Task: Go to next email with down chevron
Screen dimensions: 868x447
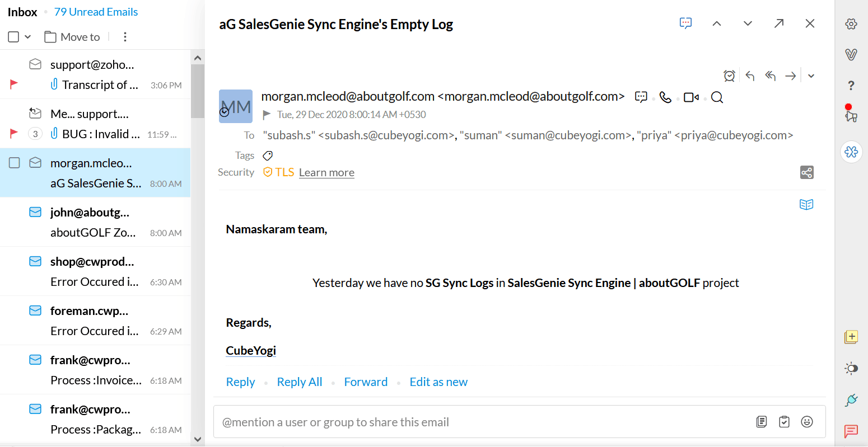Action: pyautogui.click(x=748, y=23)
